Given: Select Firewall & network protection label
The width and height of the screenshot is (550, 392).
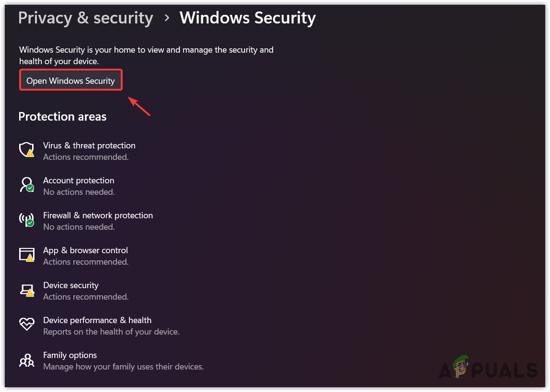Looking at the screenshot, I should pyautogui.click(x=98, y=215).
